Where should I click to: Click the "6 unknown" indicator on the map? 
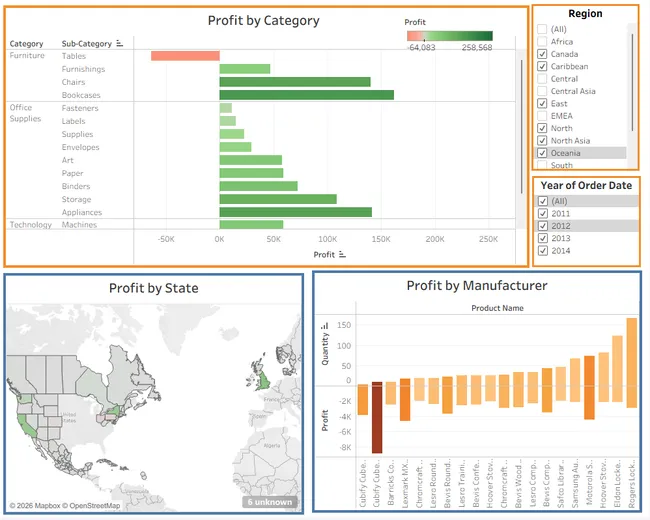[x=270, y=502]
